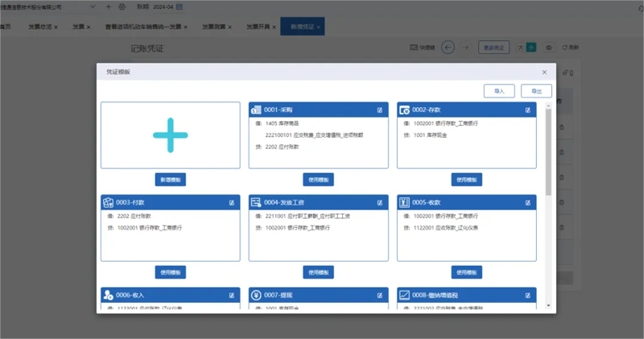Screen dimensions: 644x339
Task: Click the edit icon on 0007-提现 card
Action: [379, 295]
